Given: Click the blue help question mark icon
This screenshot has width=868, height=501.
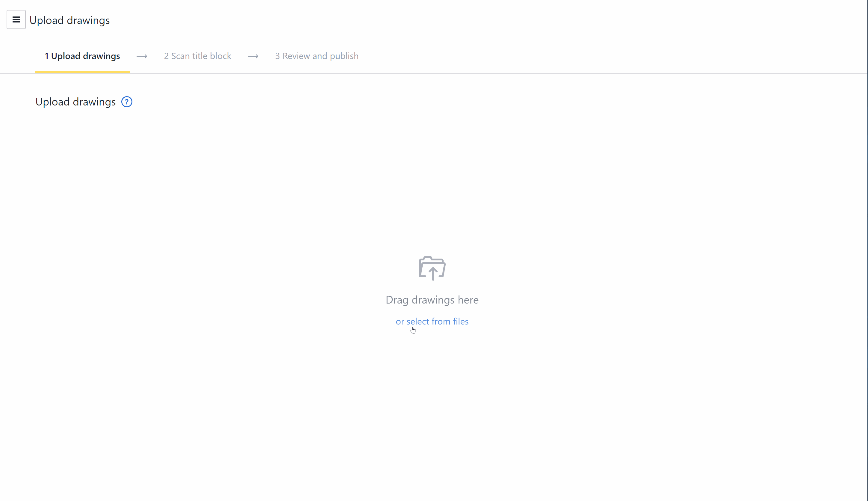Looking at the screenshot, I should [127, 102].
